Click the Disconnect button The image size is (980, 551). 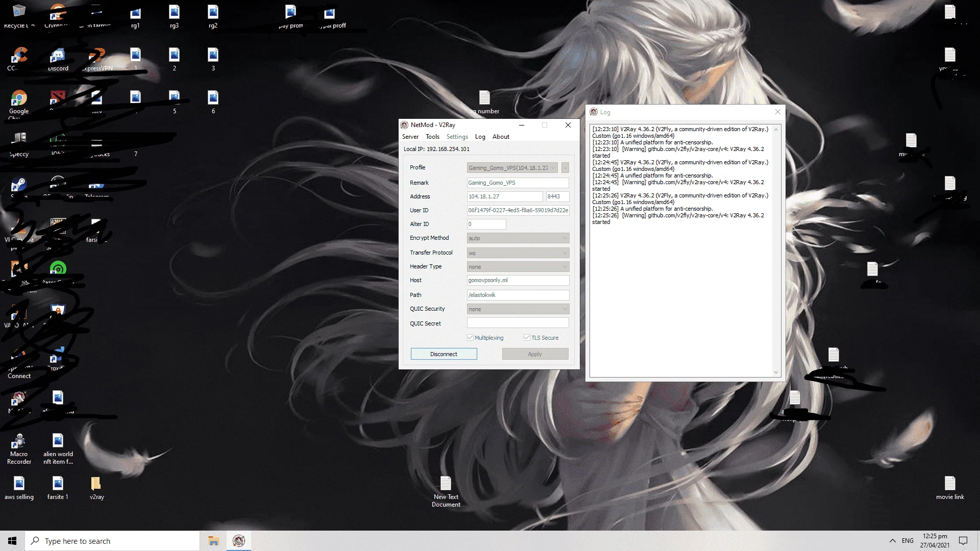tap(444, 354)
